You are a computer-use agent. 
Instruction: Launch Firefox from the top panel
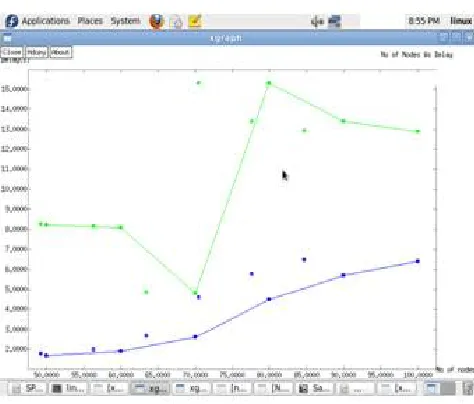tap(156, 21)
